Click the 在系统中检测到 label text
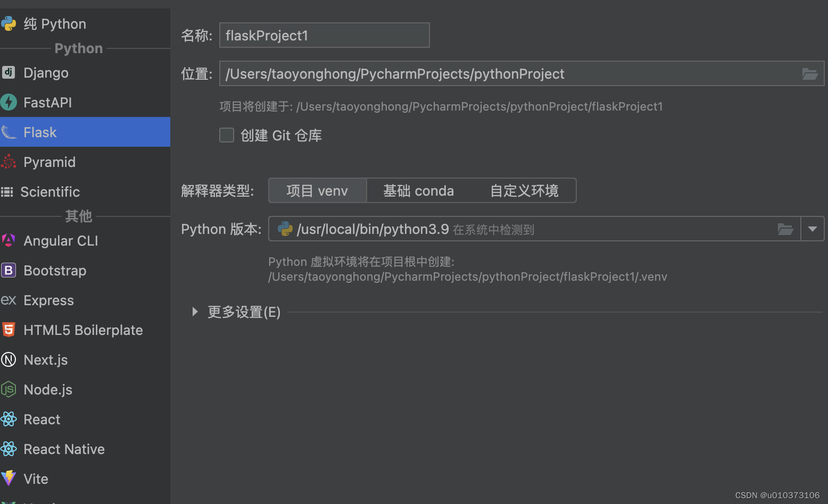Viewport: 828px width, 504px height. click(x=493, y=230)
